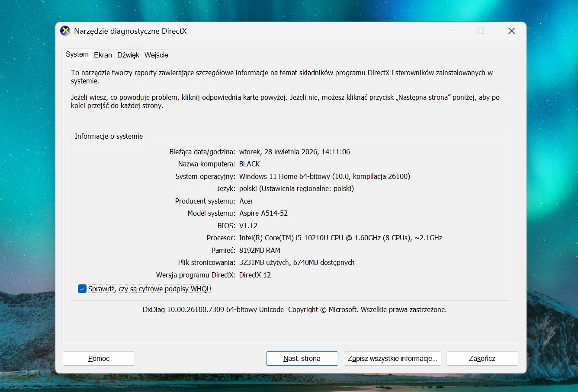Viewport: 578px width, 392px height.
Task: Click the DirectX 12 version value
Action: 255,275
